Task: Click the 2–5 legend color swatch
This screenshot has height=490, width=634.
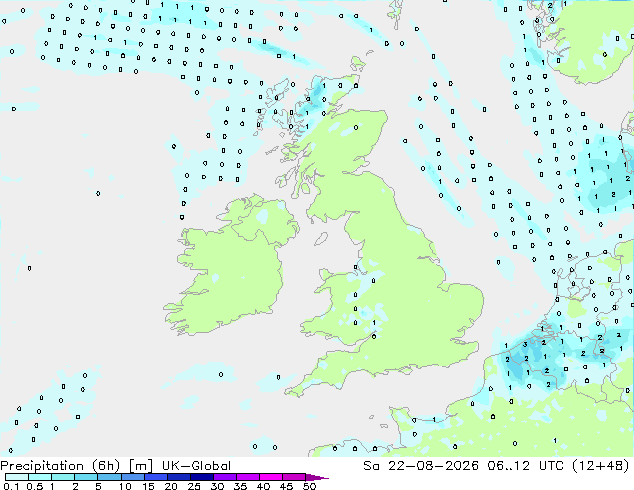Action: click(86, 477)
